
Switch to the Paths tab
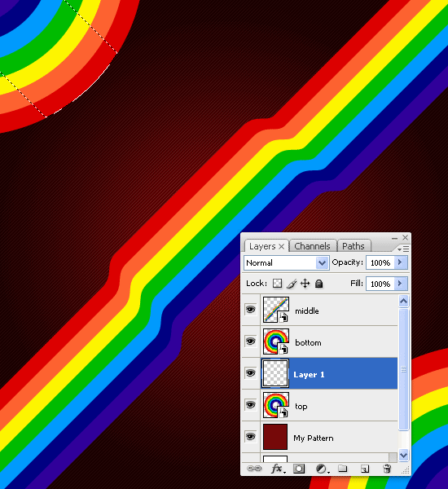[354, 246]
